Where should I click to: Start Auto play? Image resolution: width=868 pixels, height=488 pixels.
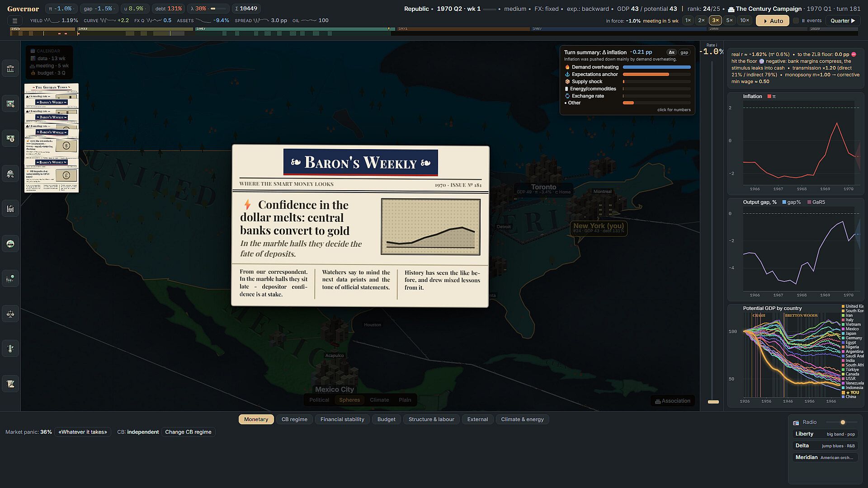(x=773, y=21)
